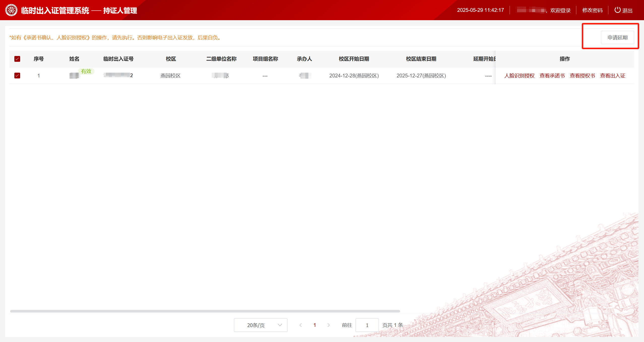
Task: Click the horizontal table scrollbar
Action: pyautogui.click(x=205, y=311)
